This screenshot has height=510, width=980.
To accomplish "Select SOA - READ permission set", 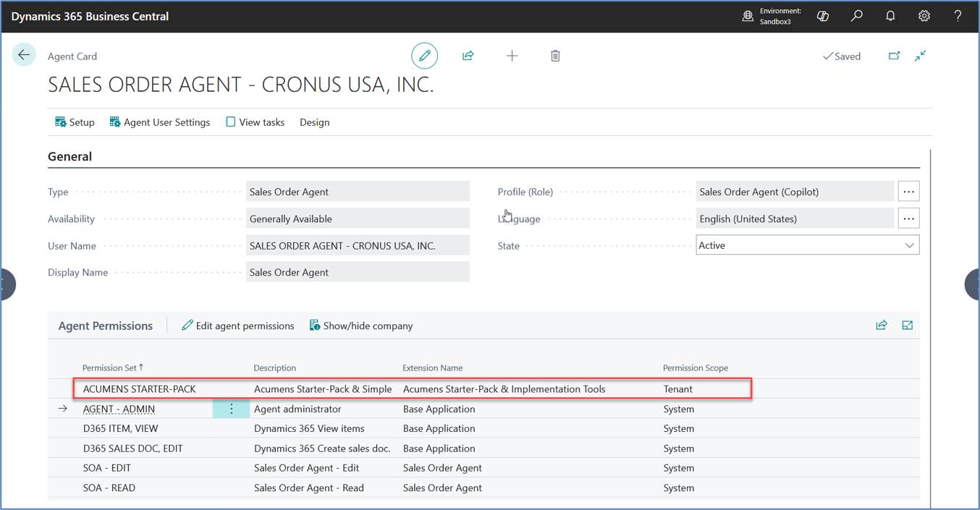I will (x=109, y=488).
